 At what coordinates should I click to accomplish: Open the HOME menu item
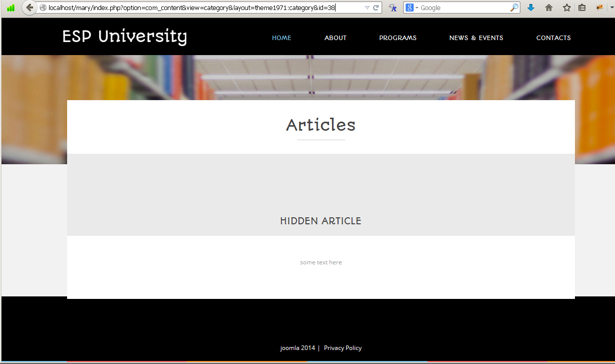click(281, 38)
